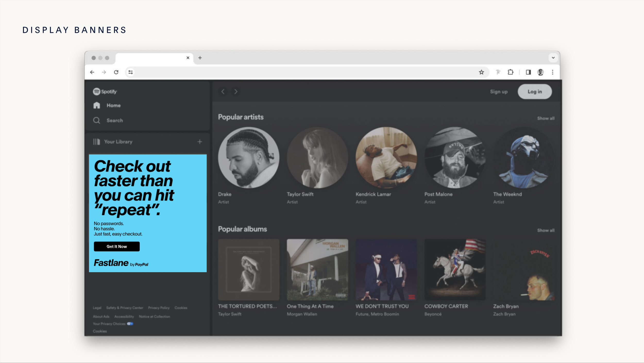The height and width of the screenshot is (363, 644).
Task: Bookmark page with star icon
Action: (x=481, y=72)
